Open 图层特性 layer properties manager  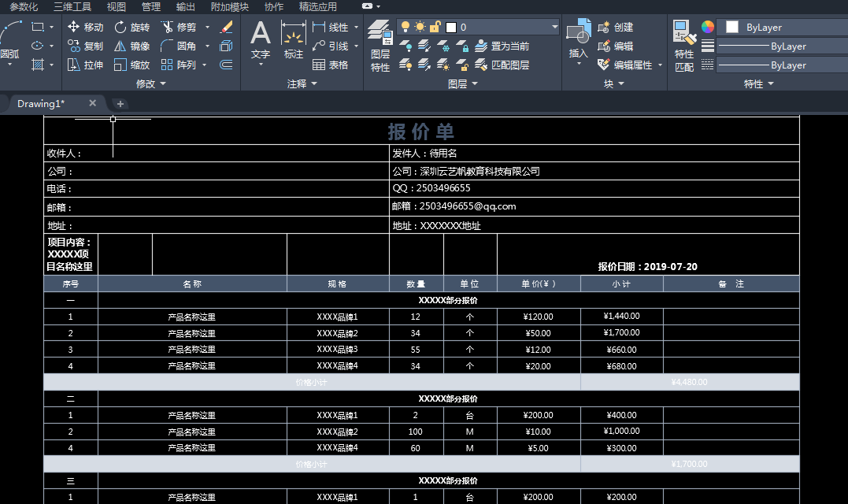tap(380, 46)
